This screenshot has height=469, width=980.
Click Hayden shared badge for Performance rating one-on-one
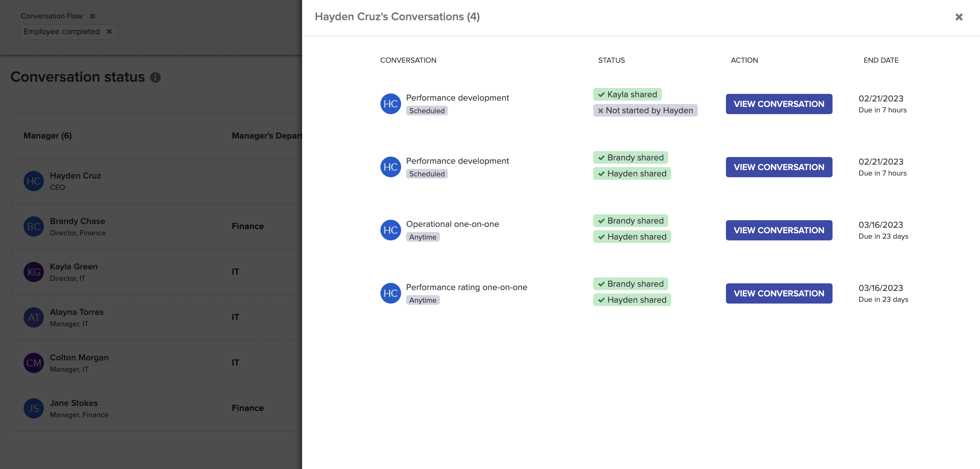coord(632,300)
